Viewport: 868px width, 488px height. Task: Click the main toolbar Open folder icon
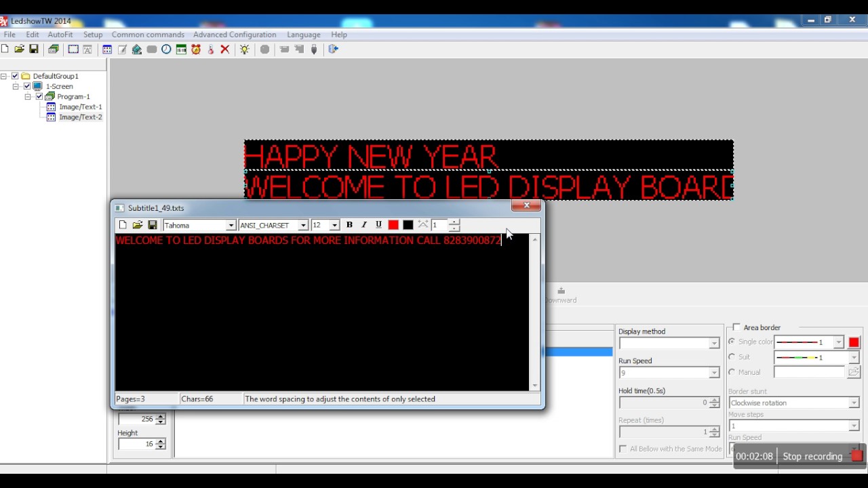(x=20, y=49)
